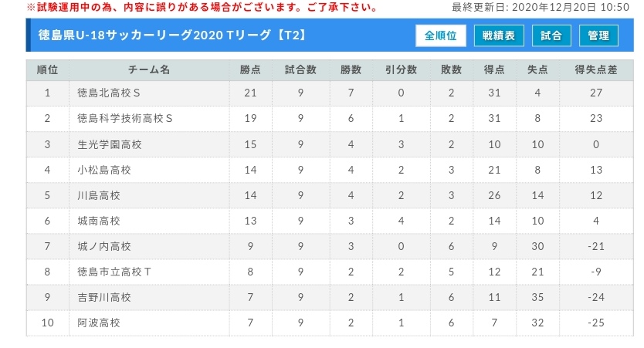Click team 徳島市立高校Ｔ

coord(114,272)
